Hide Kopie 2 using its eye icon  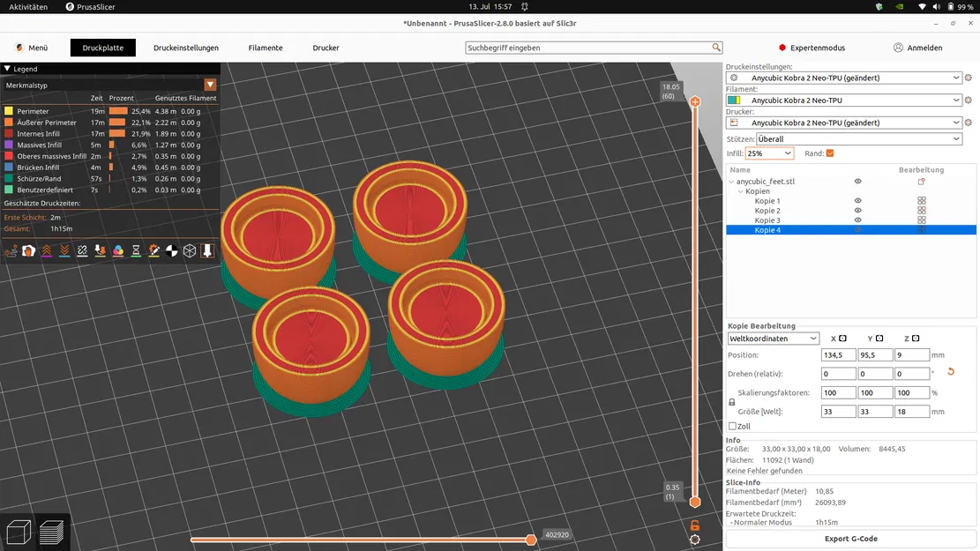click(857, 211)
